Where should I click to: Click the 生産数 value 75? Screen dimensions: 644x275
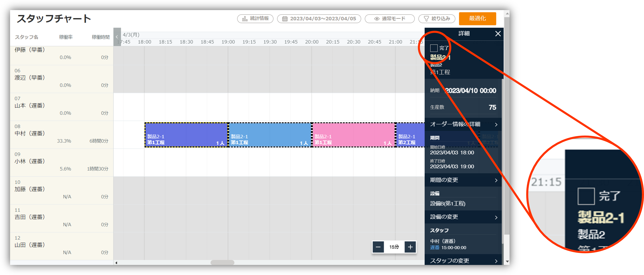pos(492,107)
